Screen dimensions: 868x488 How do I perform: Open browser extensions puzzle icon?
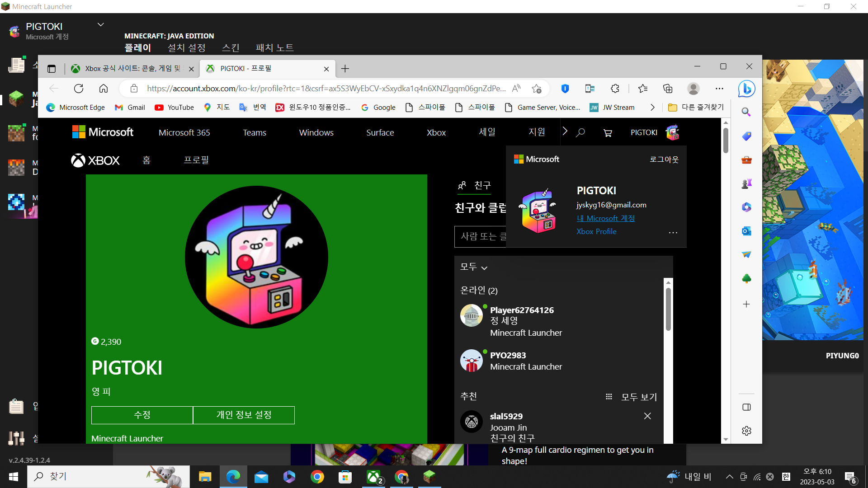click(x=615, y=89)
